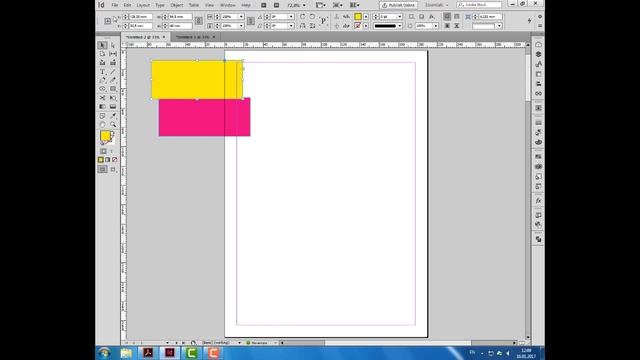Open the stroke type dropdown
Screen dimensions: 640x360
[400, 26]
